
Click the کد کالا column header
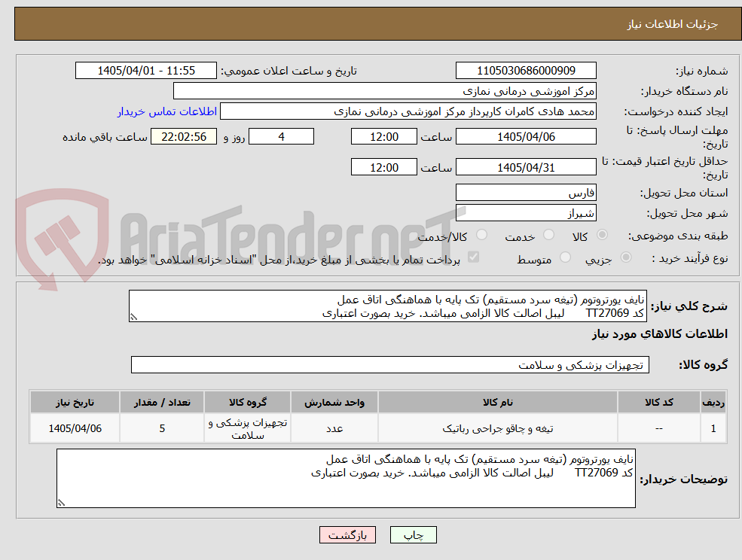658,402
